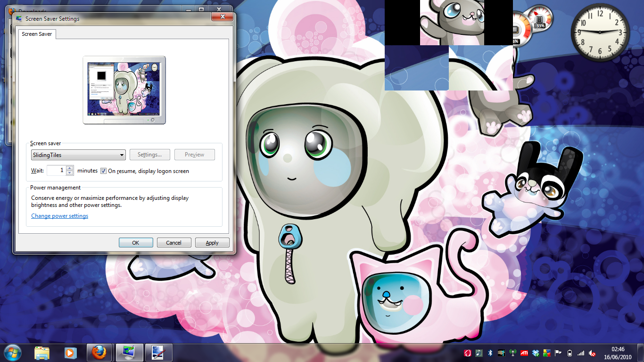Toggle On resume, display logon screen
The height and width of the screenshot is (362, 644).
103,171
